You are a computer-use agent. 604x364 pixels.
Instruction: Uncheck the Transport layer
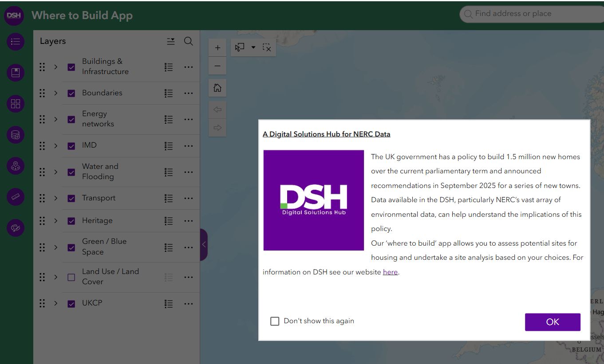pyautogui.click(x=71, y=198)
